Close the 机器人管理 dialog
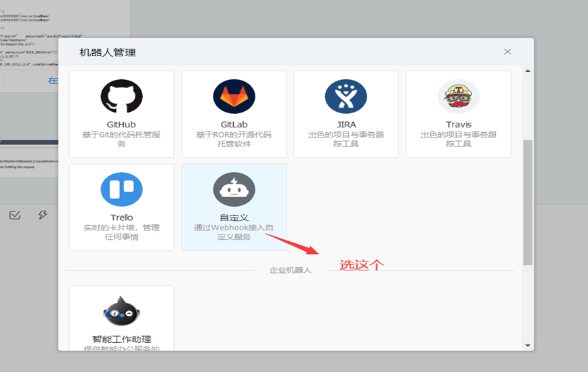 [507, 51]
